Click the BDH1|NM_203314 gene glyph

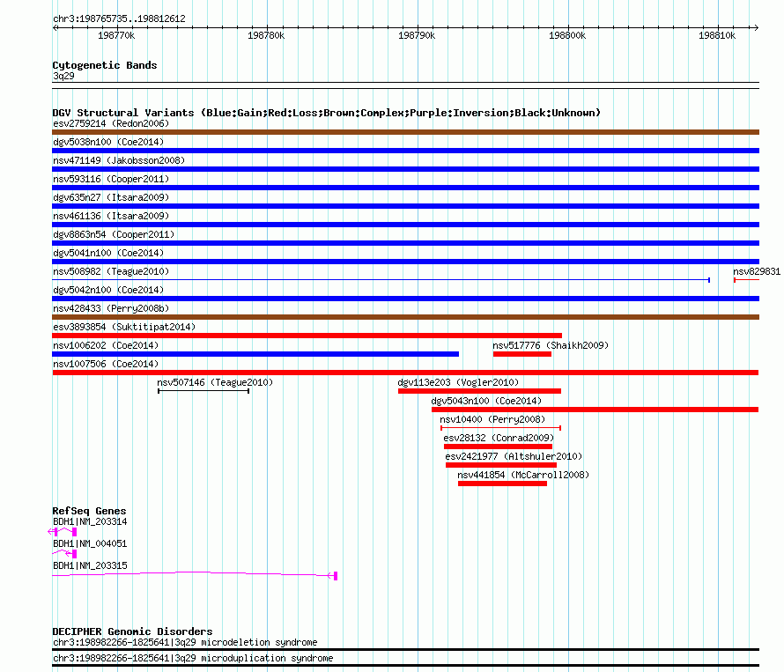[63, 531]
